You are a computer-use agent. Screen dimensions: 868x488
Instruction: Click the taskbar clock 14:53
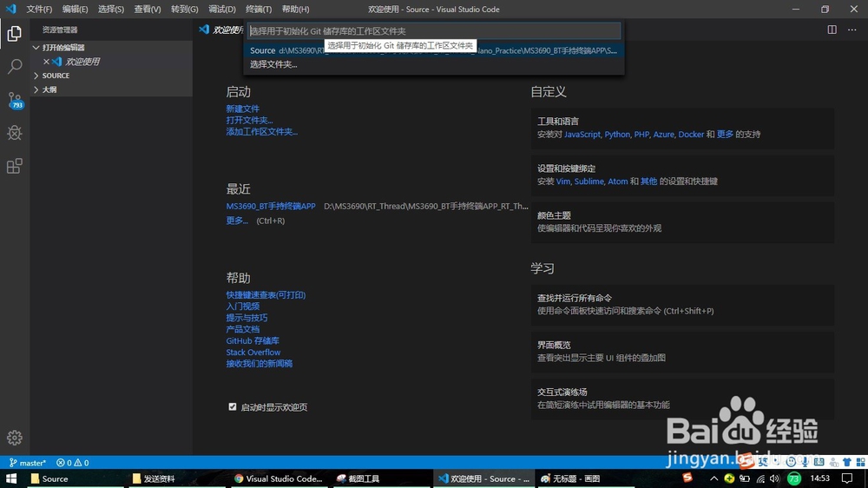(x=820, y=478)
